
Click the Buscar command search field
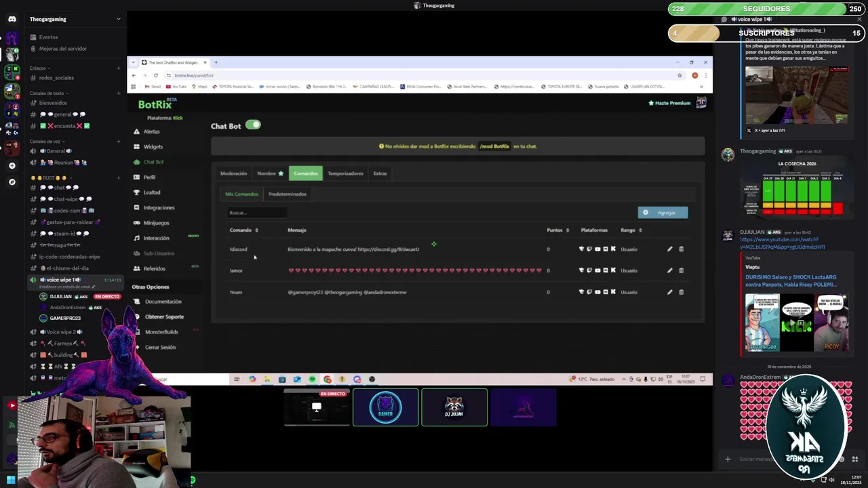tap(257, 213)
